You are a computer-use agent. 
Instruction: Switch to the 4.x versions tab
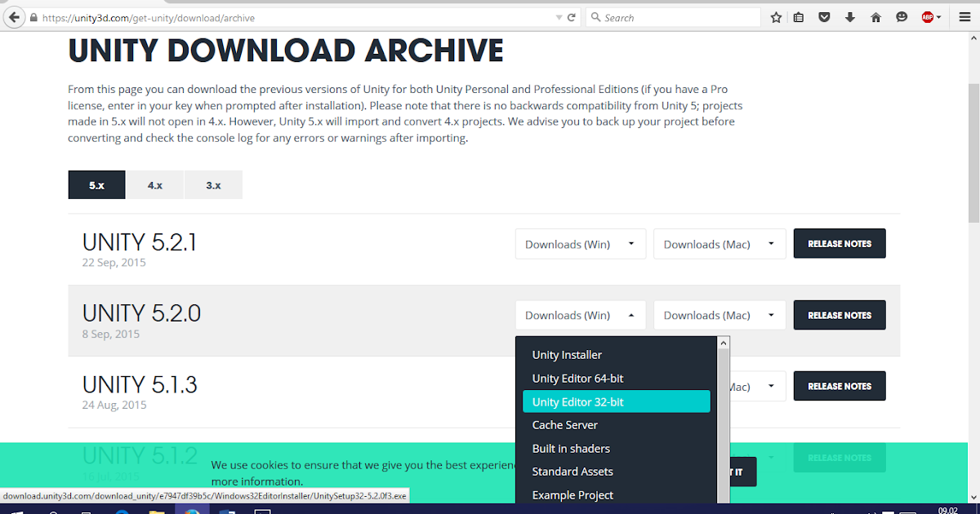(155, 185)
